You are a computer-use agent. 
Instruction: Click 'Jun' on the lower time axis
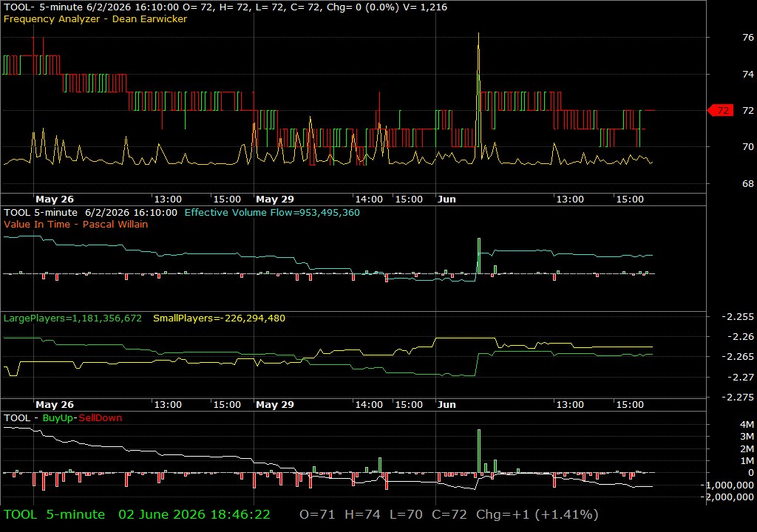click(447, 405)
